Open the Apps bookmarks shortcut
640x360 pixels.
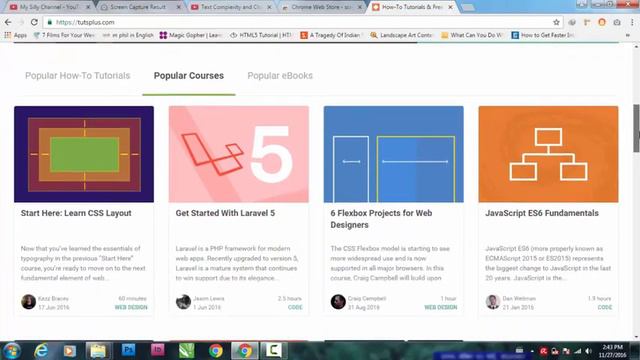point(16,35)
